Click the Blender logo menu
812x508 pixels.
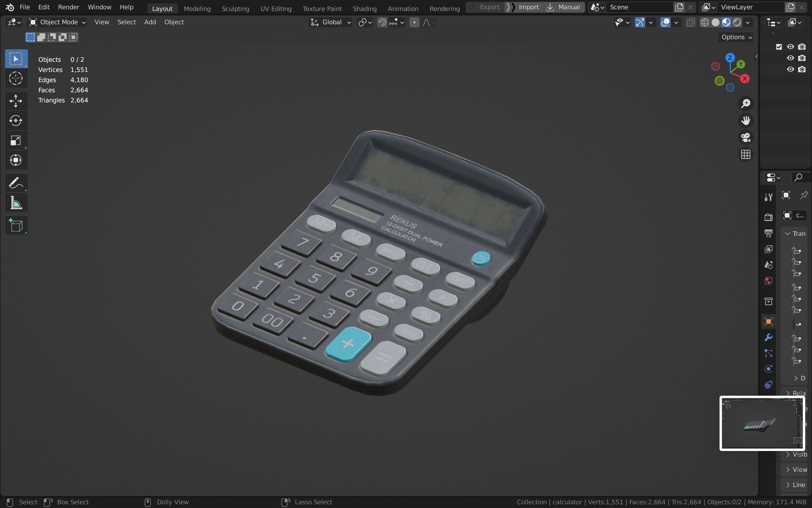click(x=10, y=7)
